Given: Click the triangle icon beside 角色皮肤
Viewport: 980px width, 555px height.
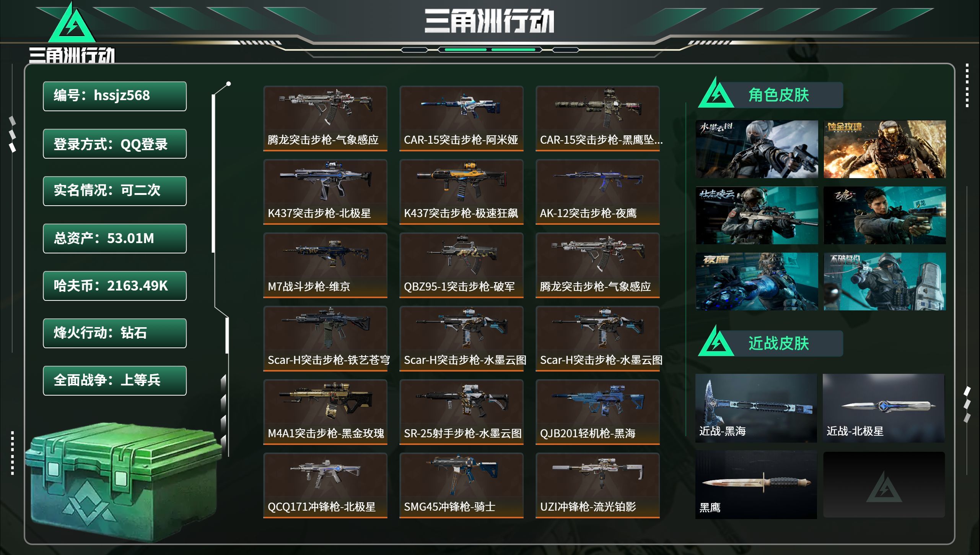Looking at the screenshot, I should [716, 92].
